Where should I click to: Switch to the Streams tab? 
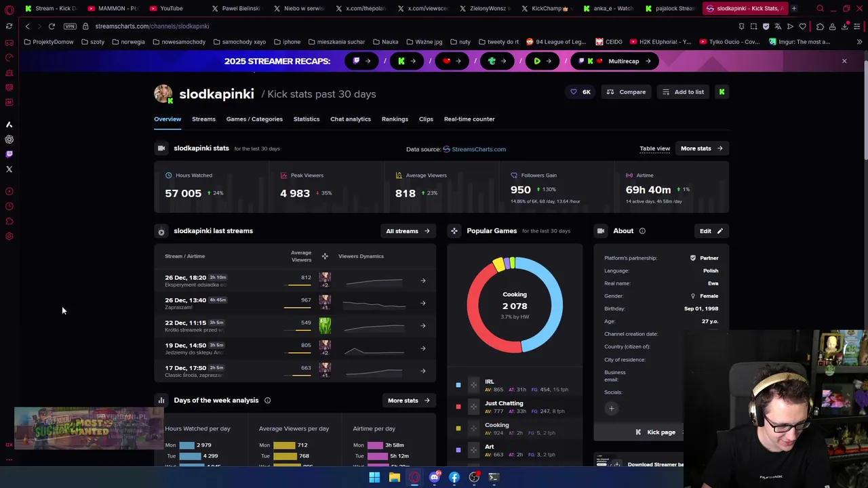[x=203, y=119]
